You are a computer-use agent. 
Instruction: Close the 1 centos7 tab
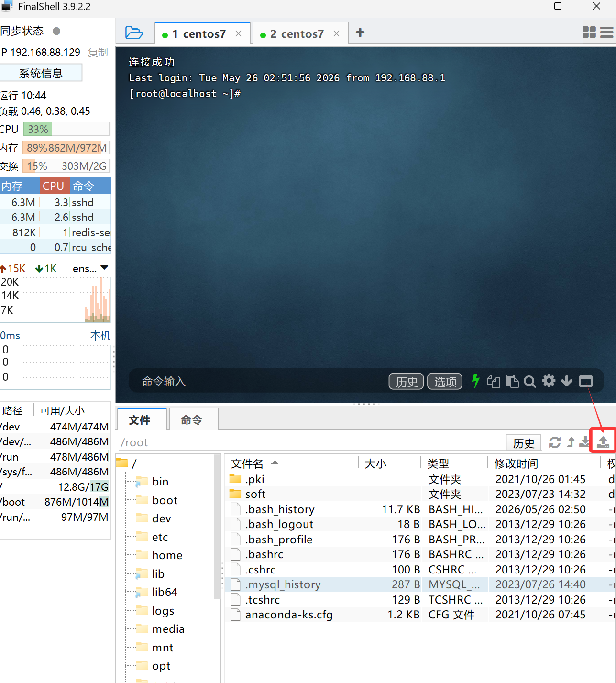[239, 33]
